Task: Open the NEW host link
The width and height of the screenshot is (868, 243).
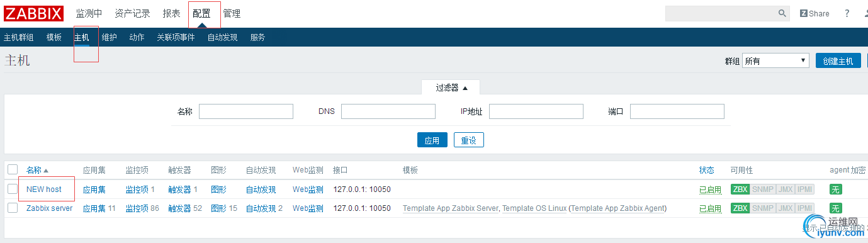Action: pos(44,189)
